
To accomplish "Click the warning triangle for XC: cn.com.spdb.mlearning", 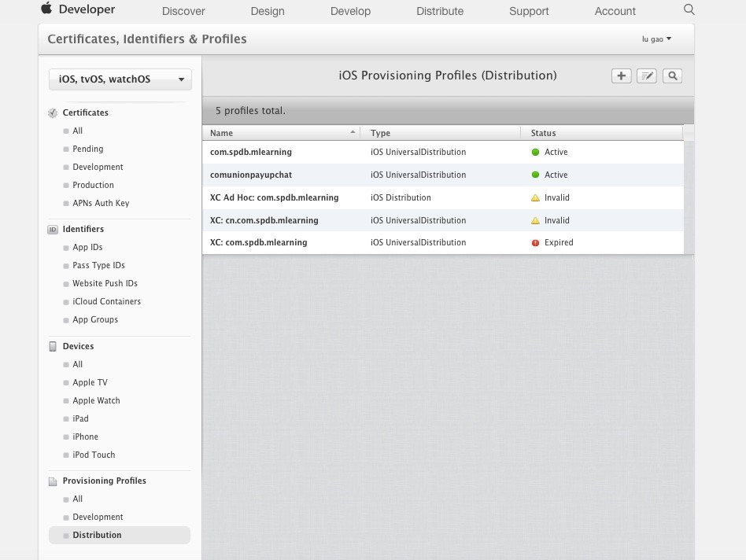I will pos(535,220).
